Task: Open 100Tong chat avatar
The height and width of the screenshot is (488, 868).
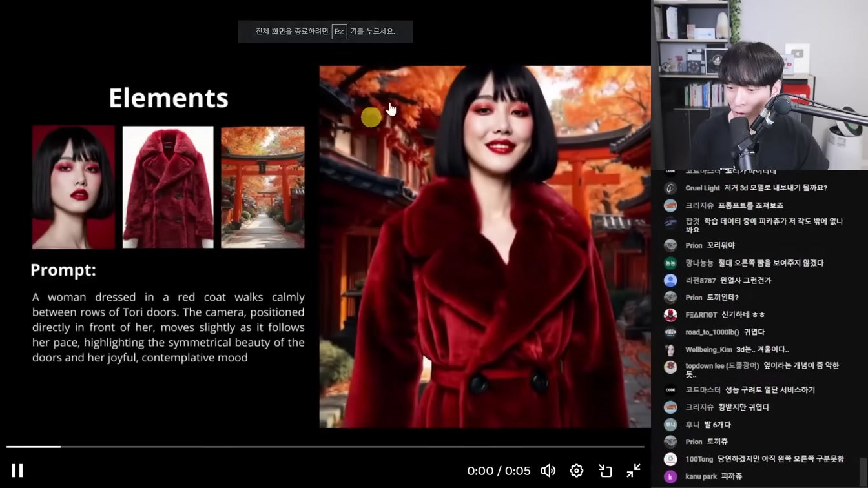Action: coord(670,459)
